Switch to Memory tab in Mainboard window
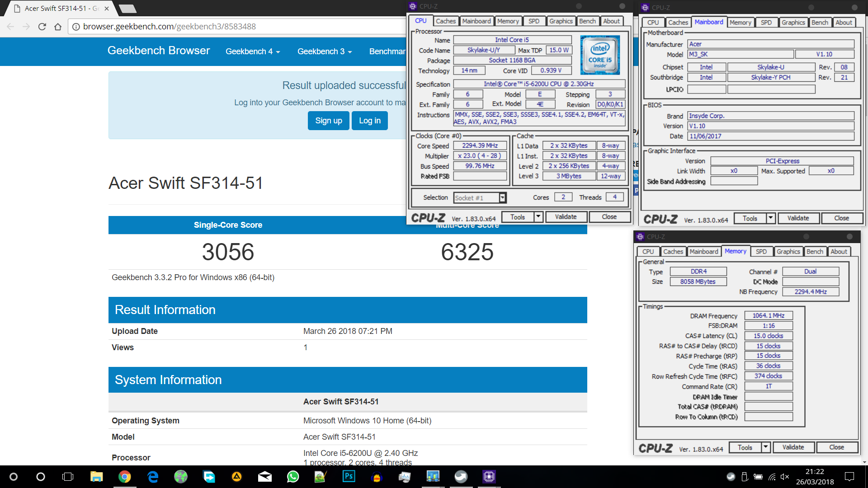 click(x=740, y=23)
